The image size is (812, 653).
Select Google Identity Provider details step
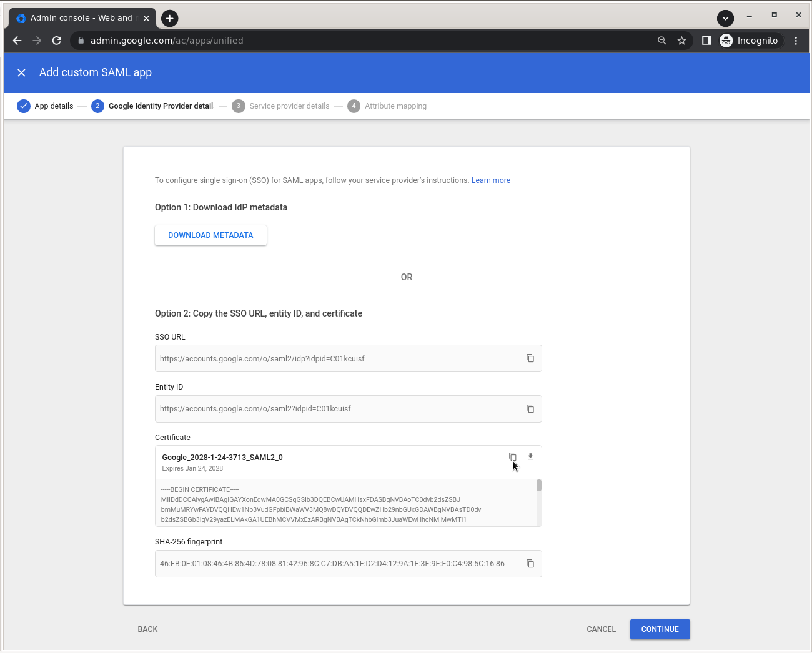153,106
